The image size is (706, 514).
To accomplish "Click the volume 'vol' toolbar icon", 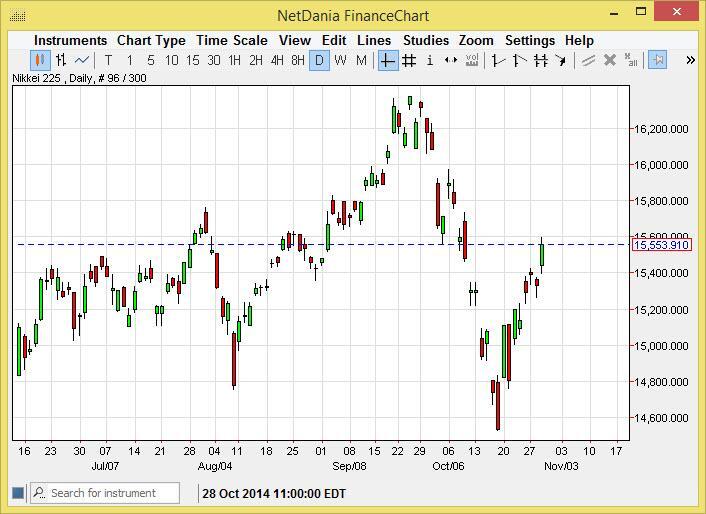I will (472, 60).
